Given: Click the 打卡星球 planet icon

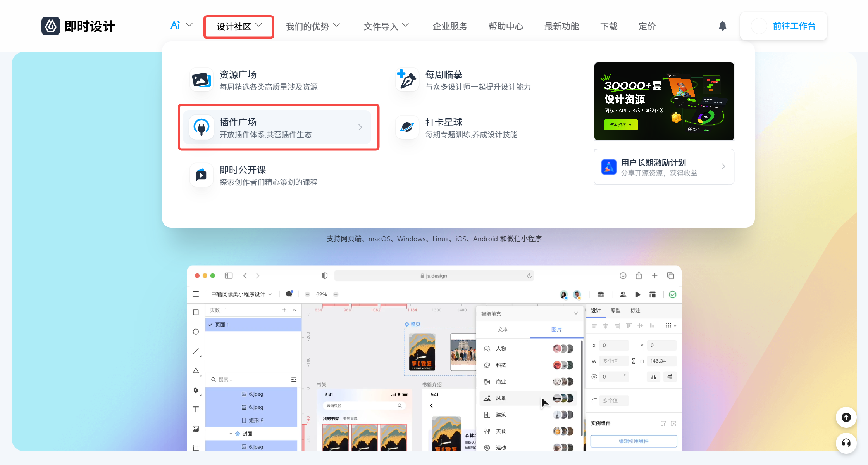Looking at the screenshot, I should point(407,127).
